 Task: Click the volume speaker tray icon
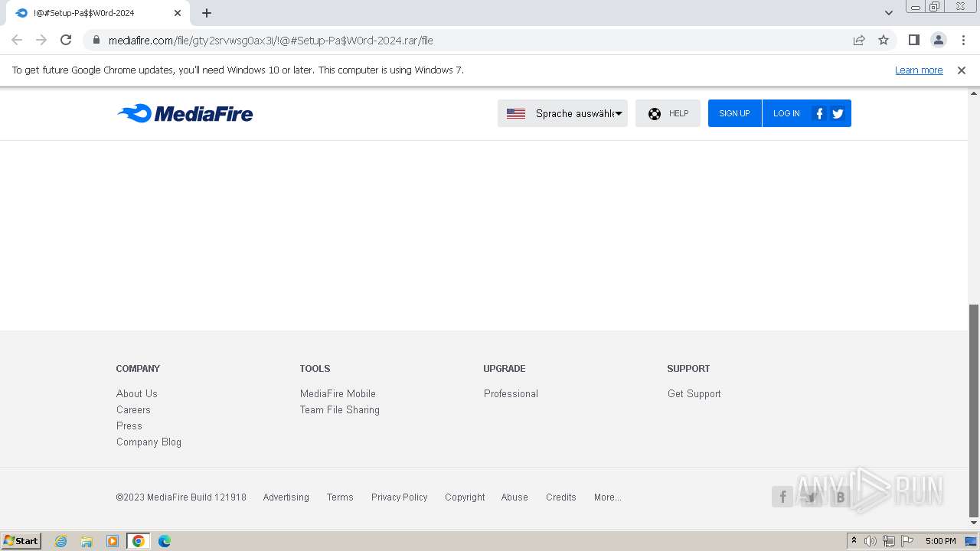[871, 541]
